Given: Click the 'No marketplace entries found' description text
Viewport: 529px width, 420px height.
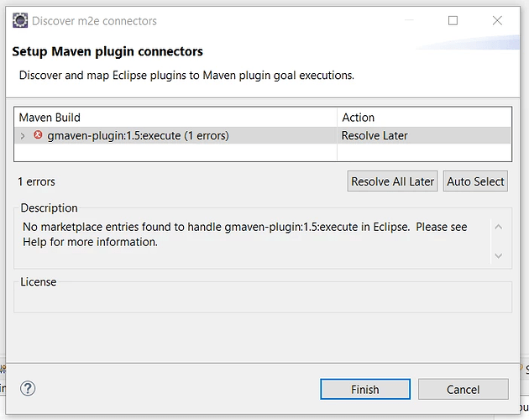Looking at the screenshot, I should click(245, 234).
